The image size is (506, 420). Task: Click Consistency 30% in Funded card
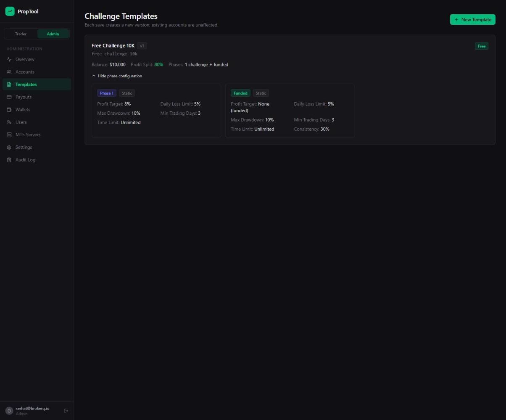311,129
